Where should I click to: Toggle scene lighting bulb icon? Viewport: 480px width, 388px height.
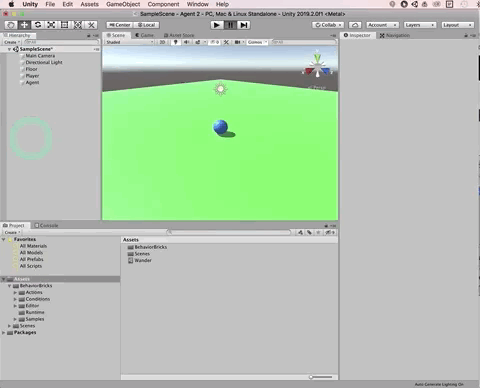click(176, 42)
